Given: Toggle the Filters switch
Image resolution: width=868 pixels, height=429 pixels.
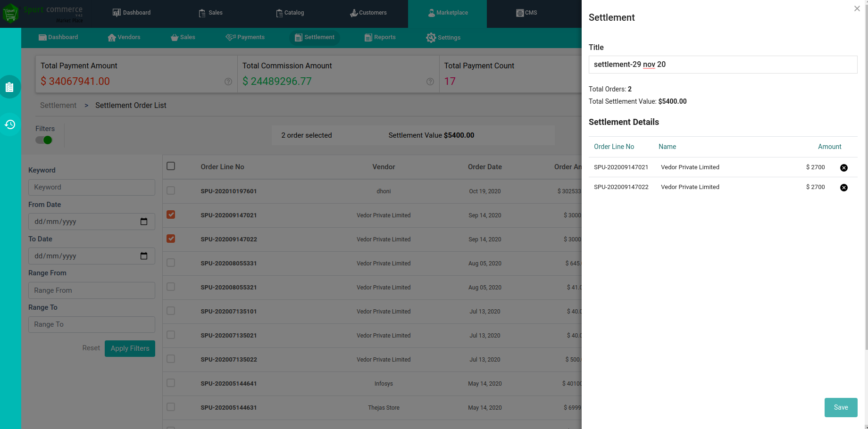Looking at the screenshot, I should (x=44, y=140).
